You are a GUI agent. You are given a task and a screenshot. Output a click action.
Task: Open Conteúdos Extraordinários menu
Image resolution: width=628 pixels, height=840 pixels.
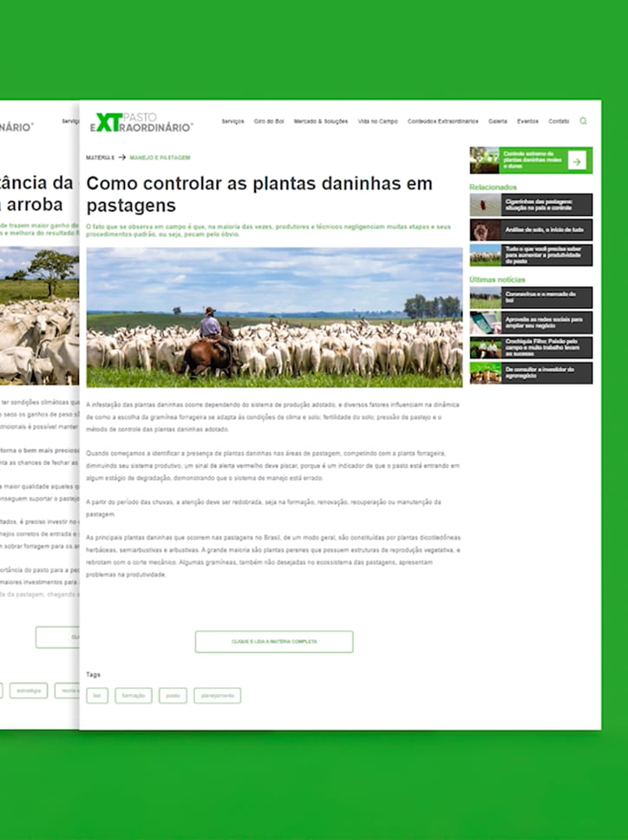(442, 121)
